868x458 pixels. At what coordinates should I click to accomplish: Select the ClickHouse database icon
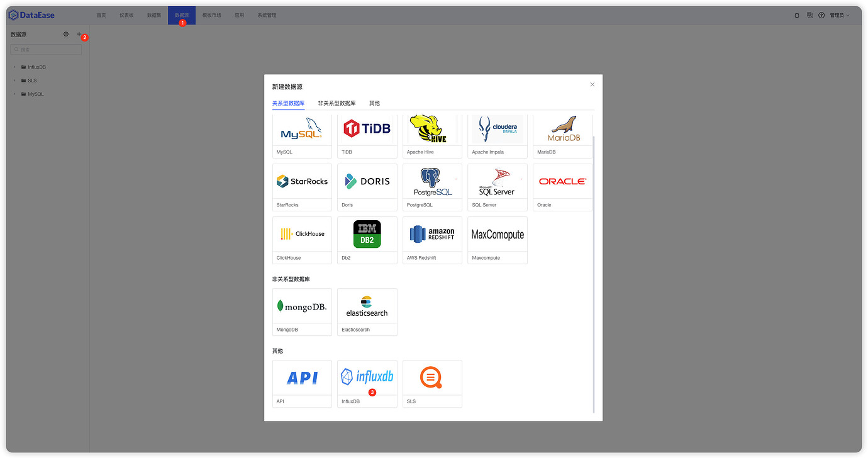(x=302, y=234)
